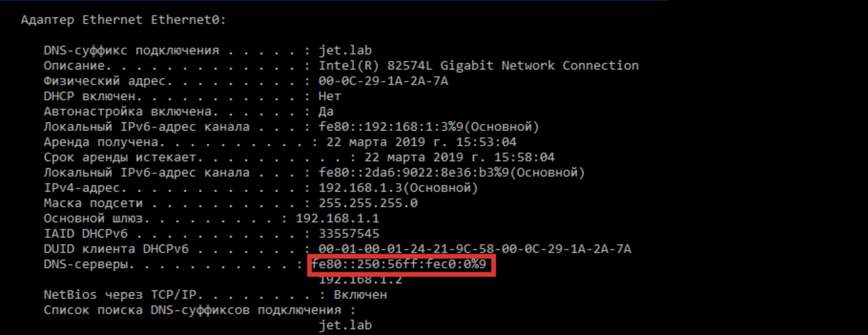
Task: Select the physical address 00-0C-29-1A-2A-7A value
Action: click(x=383, y=81)
